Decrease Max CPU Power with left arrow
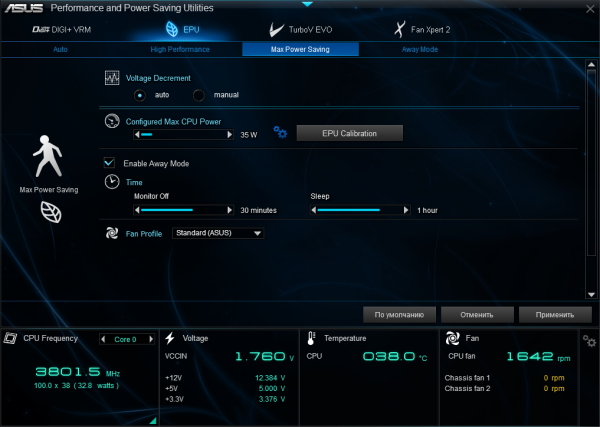Screen dimensions: 600x427 (x=137, y=135)
